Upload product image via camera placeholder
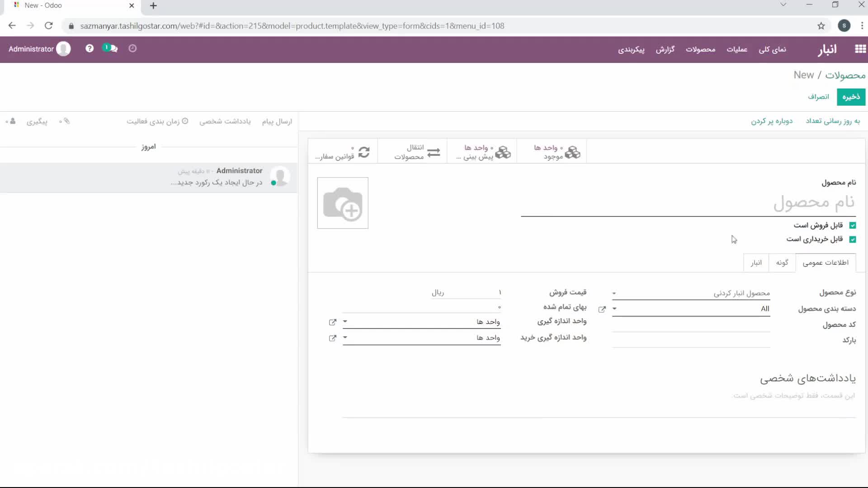This screenshot has height=488, width=868. click(x=343, y=203)
